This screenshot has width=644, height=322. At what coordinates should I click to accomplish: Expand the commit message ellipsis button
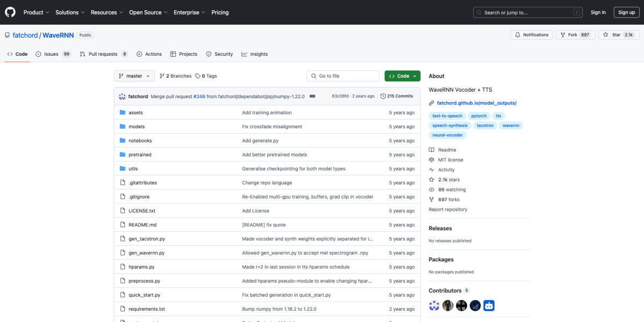click(312, 96)
